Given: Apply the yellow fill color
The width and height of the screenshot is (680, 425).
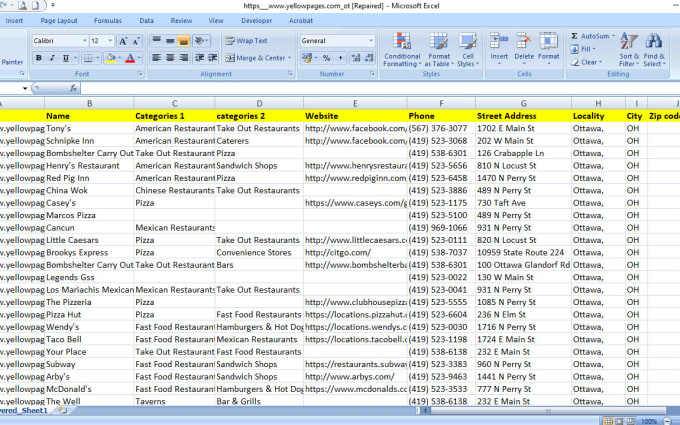Looking at the screenshot, I should (111, 58).
